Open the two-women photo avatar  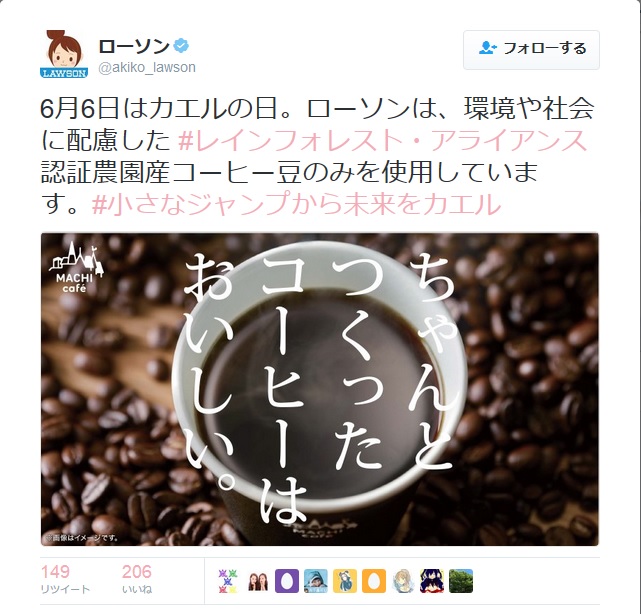click(x=258, y=581)
